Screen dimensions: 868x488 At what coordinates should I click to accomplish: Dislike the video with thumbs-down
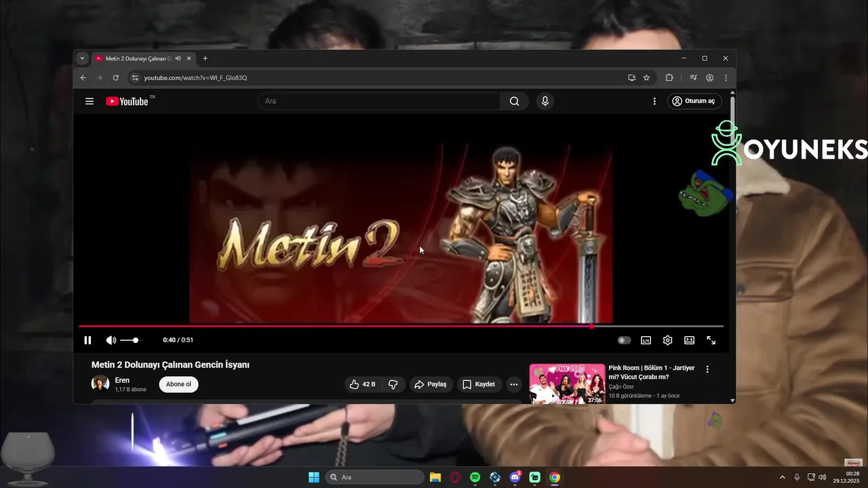click(393, 384)
